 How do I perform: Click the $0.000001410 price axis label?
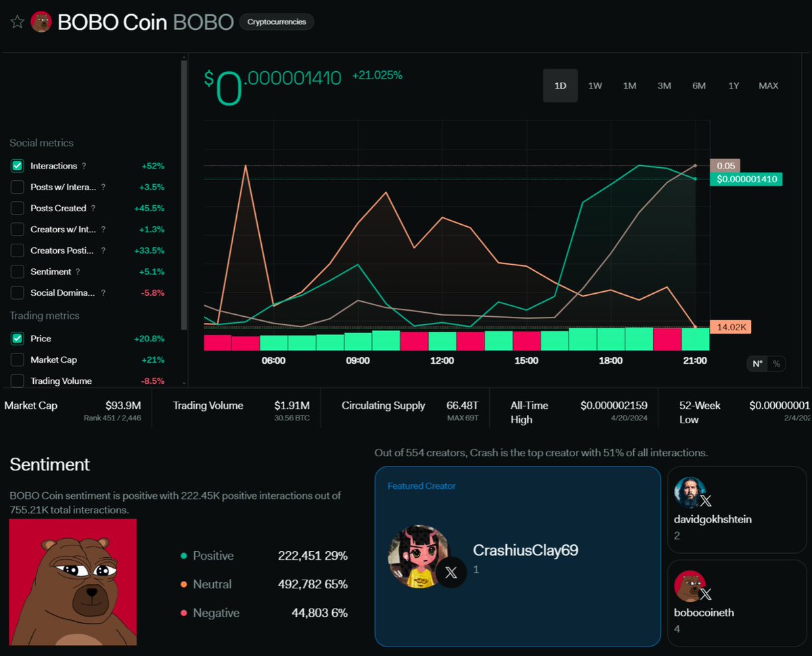click(x=746, y=179)
